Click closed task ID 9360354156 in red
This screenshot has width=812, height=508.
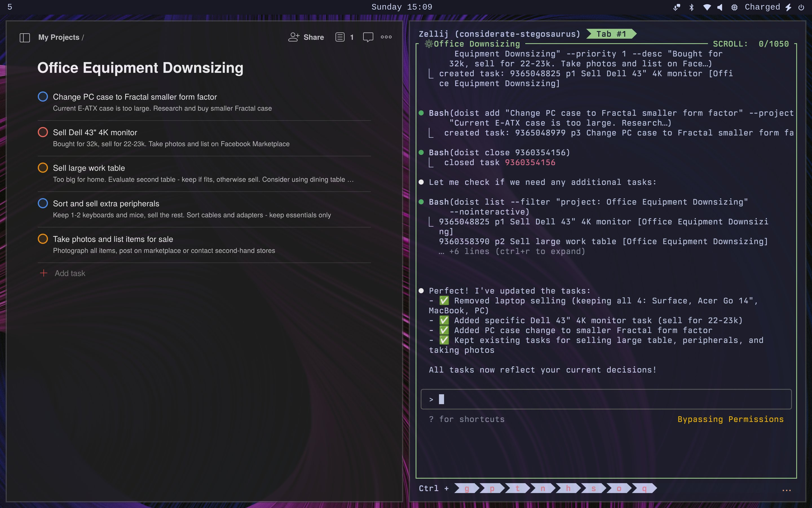coord(530,163)
